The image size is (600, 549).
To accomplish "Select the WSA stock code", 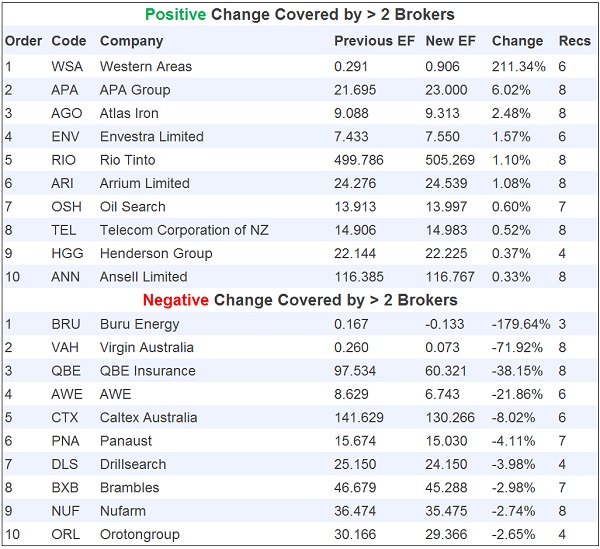I will point(66,66).
